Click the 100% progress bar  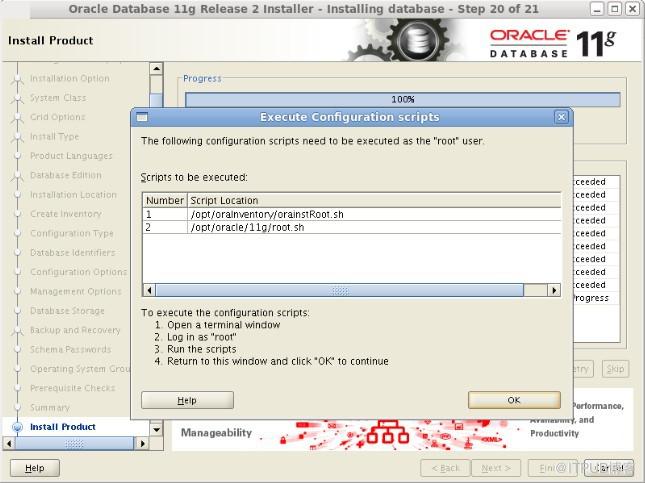pyautogui.click(x=403, y=100)
